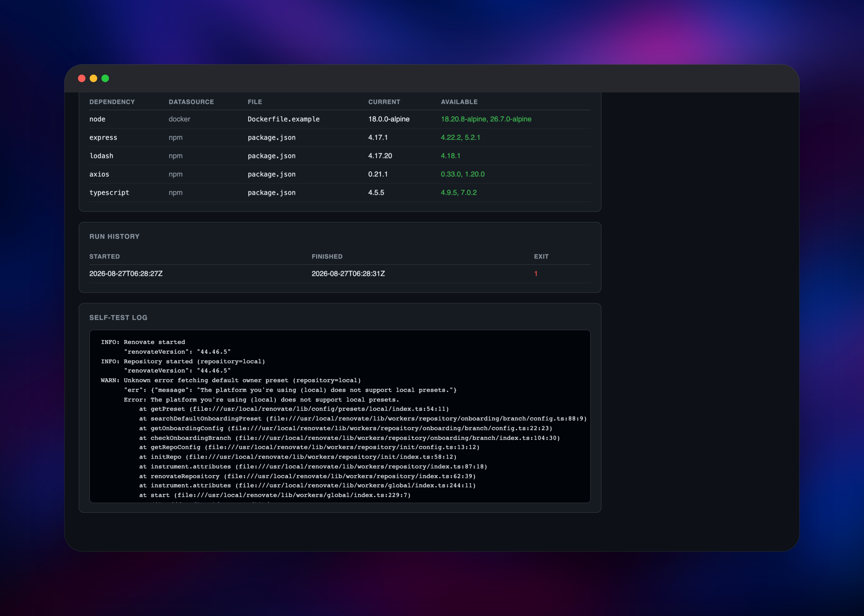Click the 'at getOnboardingConfig' stack line

pyautogui.click(x=346, y=428)
